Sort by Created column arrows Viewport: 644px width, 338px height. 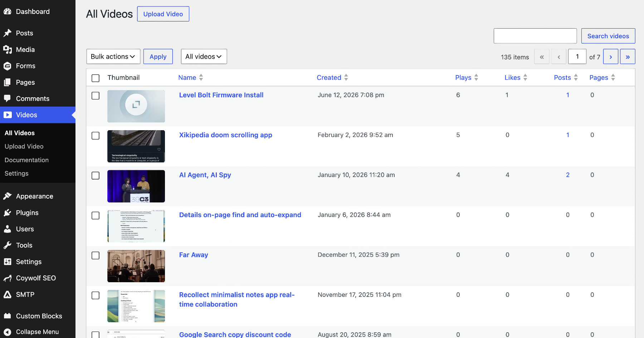[x=346, y=77]
